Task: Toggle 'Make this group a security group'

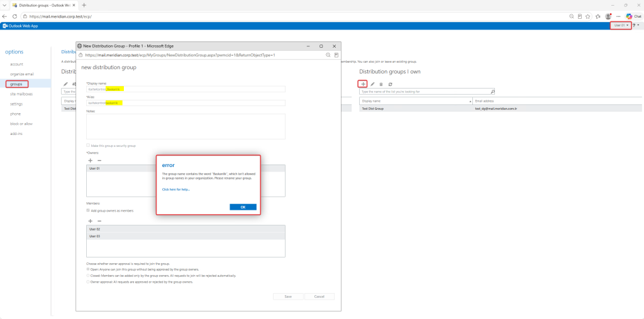Action: tap(88, 146)
